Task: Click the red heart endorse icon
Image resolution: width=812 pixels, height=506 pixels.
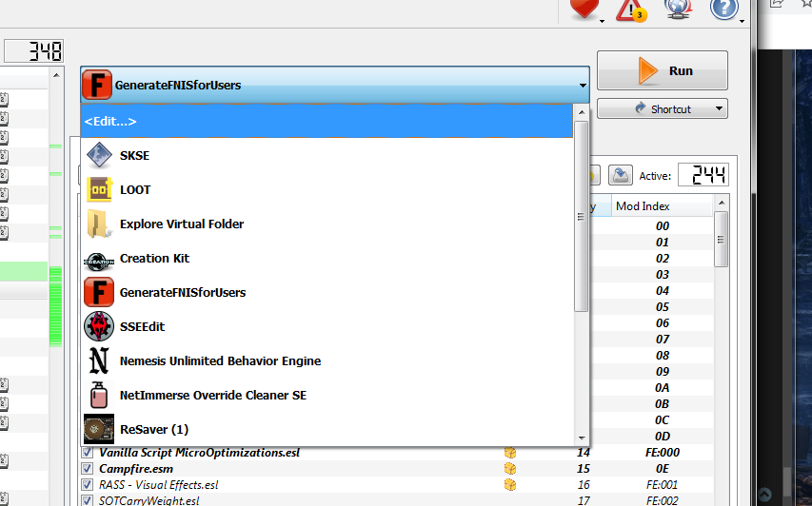Action: (x=584, y=9)
